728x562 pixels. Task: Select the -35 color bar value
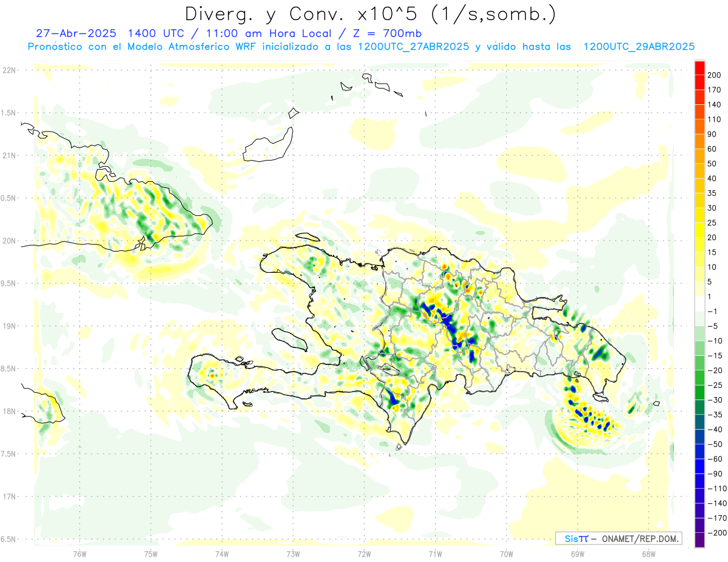(715, 415)
